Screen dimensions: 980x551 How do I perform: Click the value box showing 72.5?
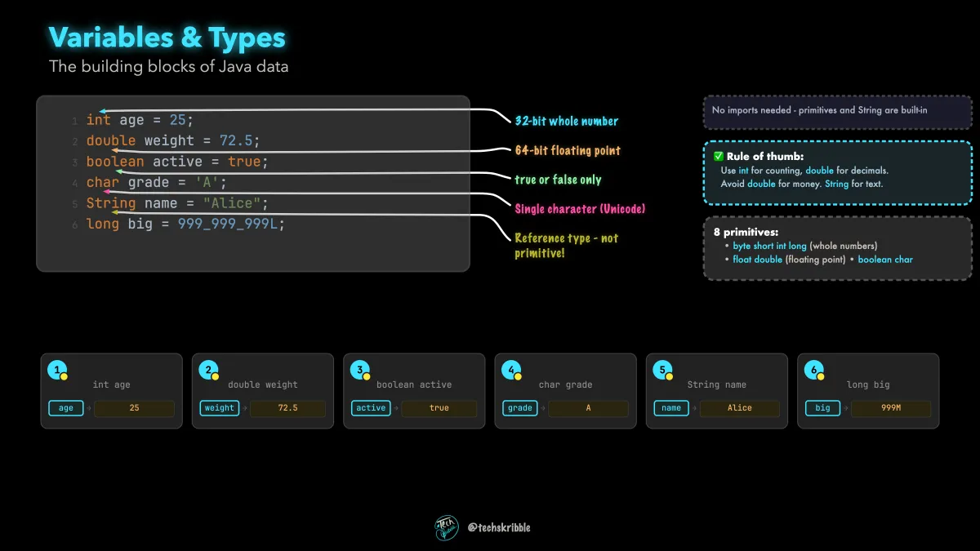tap(287, 408)
